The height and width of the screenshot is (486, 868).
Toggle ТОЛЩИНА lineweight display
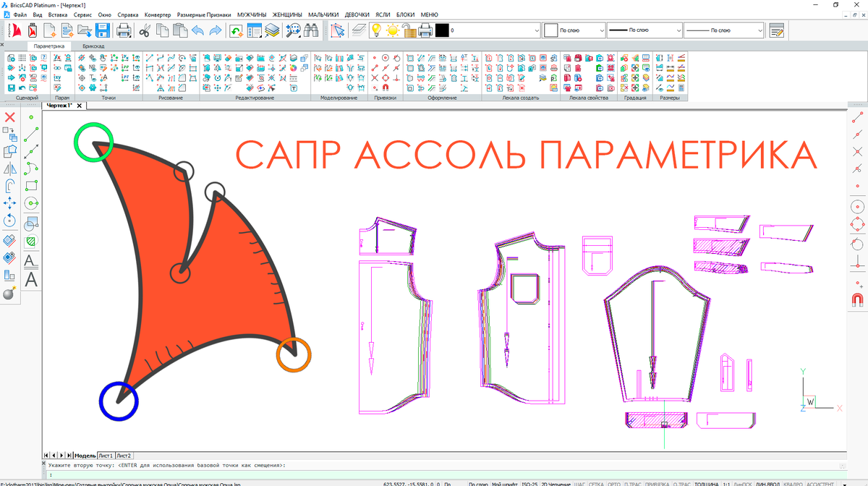pos(706,483)
